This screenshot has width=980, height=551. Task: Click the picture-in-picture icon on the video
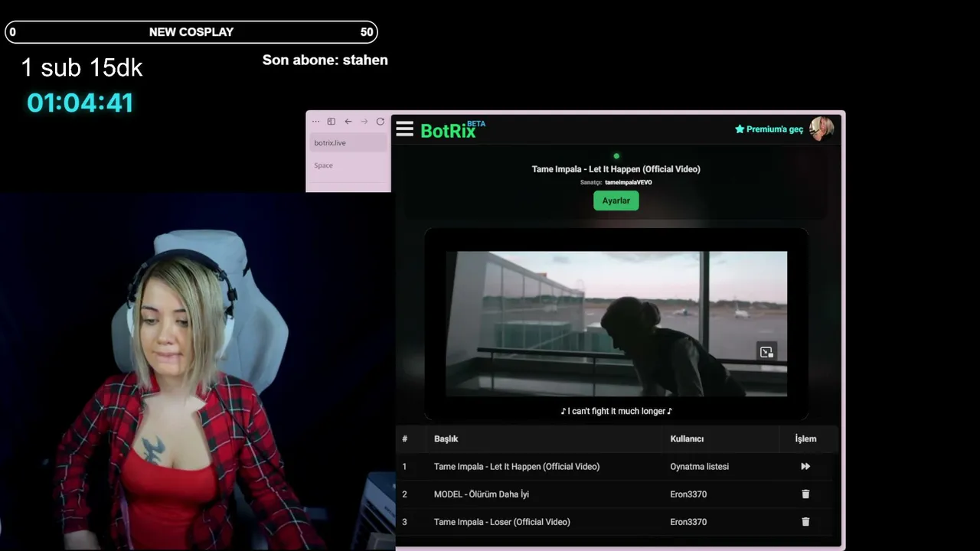point(766,351)
